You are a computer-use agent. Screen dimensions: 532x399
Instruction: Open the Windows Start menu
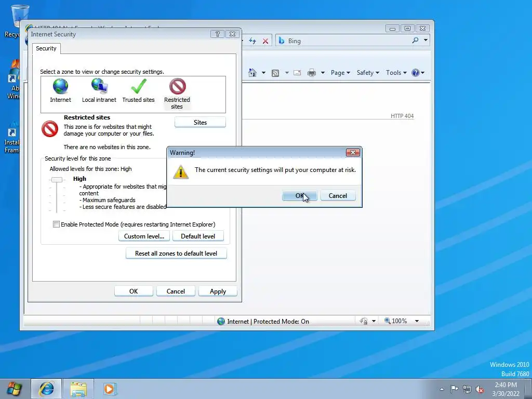pos(14,389)
